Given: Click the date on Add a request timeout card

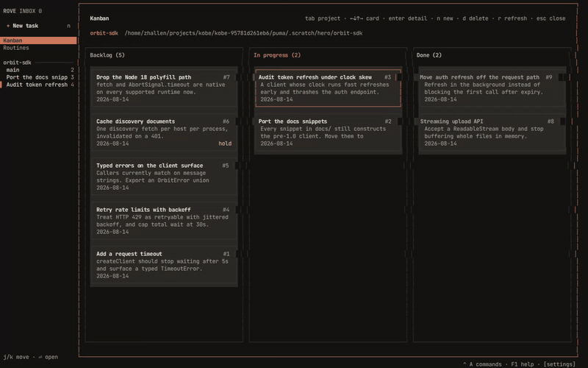Looking at the screenshot, I should [x=112, y=276].
